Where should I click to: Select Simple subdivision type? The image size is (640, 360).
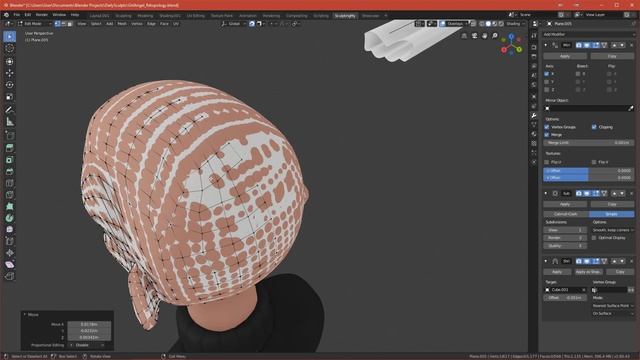click(611, 214)
